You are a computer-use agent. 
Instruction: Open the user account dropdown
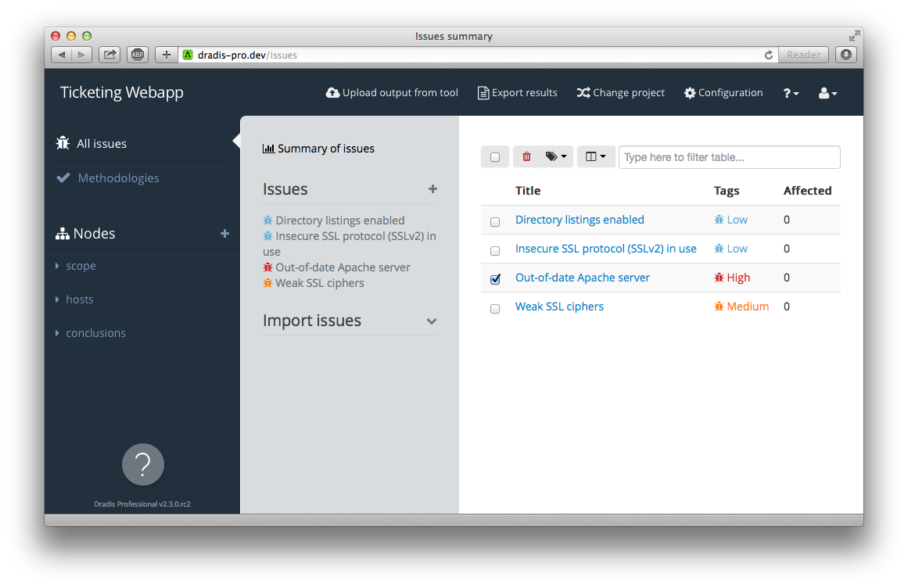(827, 93)
